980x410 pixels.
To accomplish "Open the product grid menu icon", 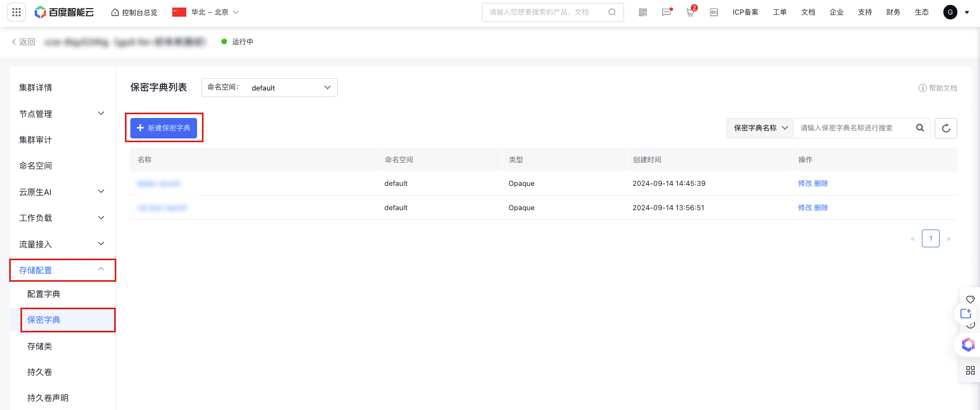I will click(x=16, y=12).
